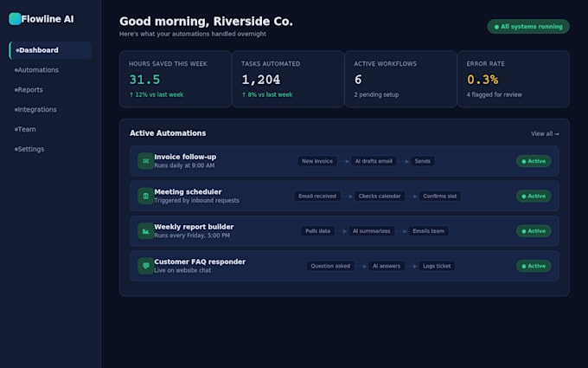Click the Active Automations heading
Screen dimensions: 588x368
(x=168, y=133)
